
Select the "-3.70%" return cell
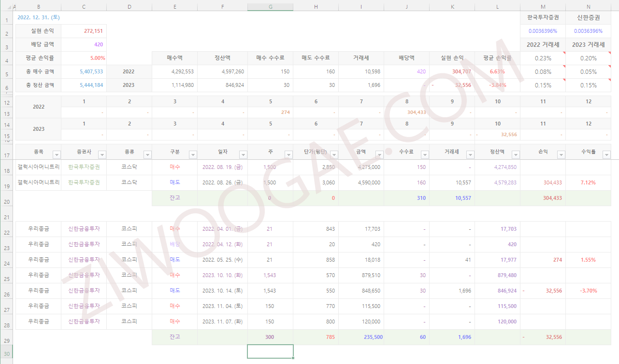589,291
